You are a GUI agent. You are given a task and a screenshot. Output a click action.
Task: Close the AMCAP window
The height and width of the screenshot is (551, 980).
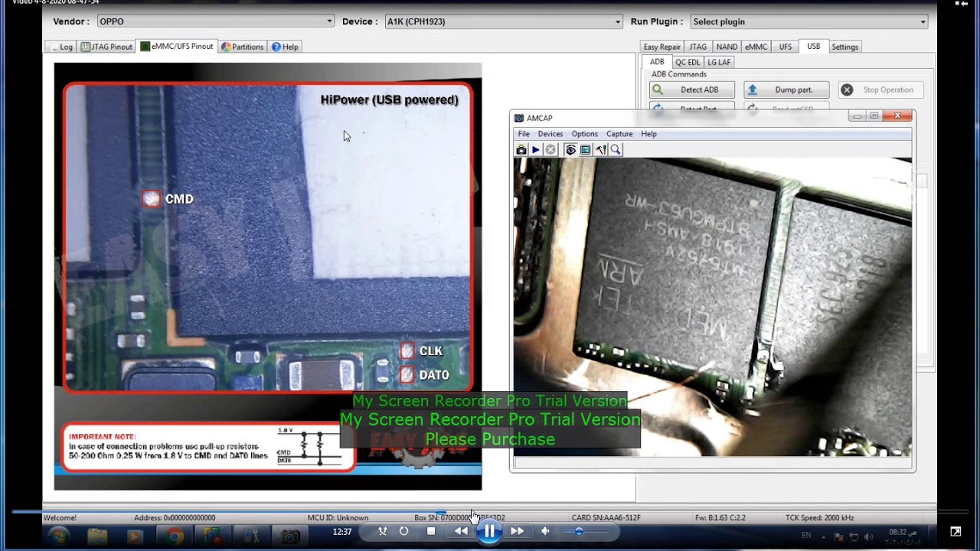coord(897,116)
